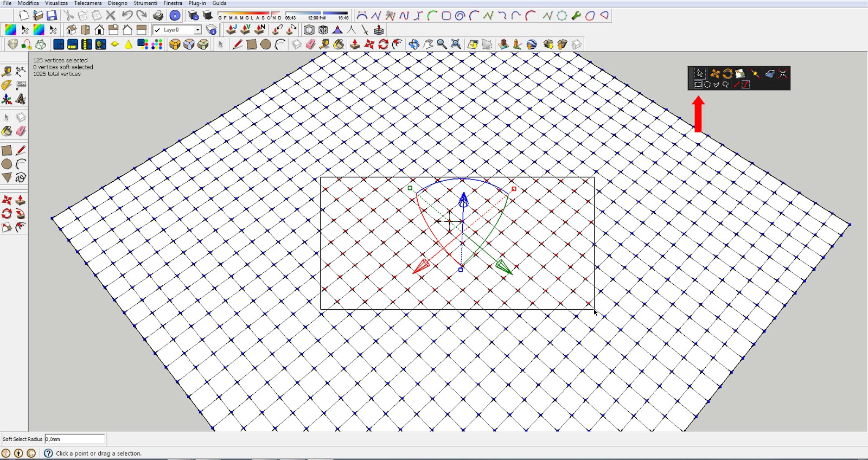This screenshot has width=868, height=460.
Task: Choose polygon selection mode in vertex toolbar
Action: [x=716, y=85]
